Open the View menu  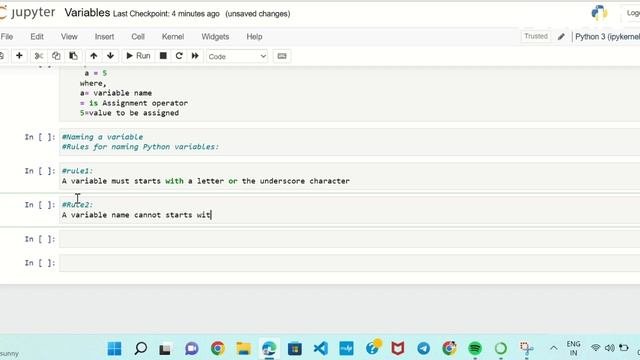pyautogui.click(x=69, y=37)
